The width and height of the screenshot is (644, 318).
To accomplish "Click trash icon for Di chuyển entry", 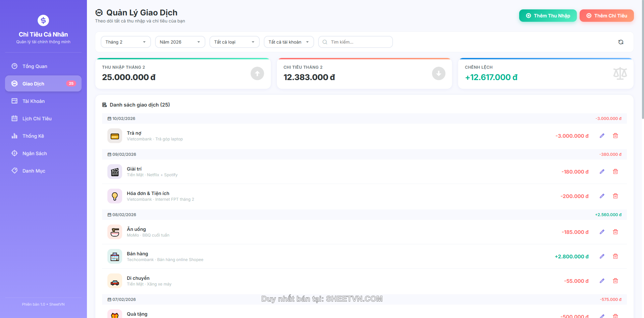I will [615, 281].
